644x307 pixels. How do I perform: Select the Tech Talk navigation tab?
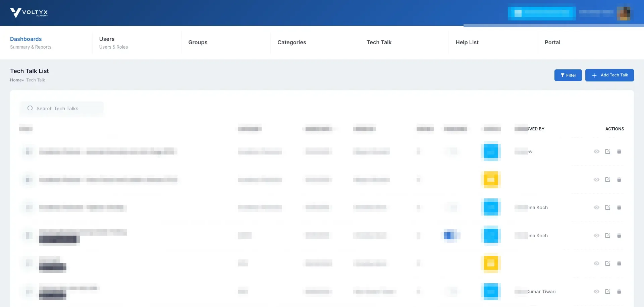tap(379, 42)
